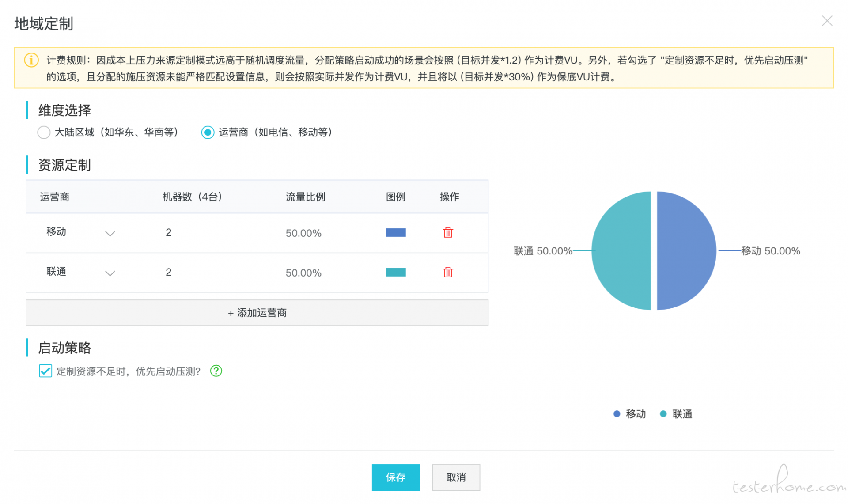Save settings with 保存 button
This screenshot has height=504, width=848.
395,477
